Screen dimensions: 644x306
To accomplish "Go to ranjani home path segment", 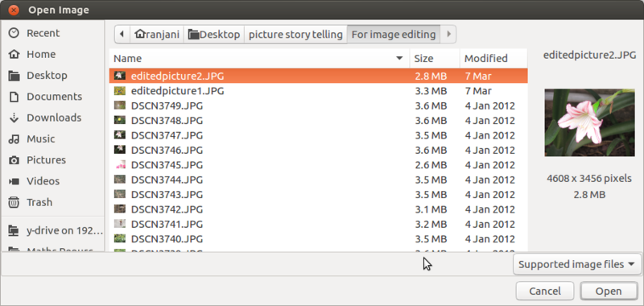I will click(x=157, y=34).
